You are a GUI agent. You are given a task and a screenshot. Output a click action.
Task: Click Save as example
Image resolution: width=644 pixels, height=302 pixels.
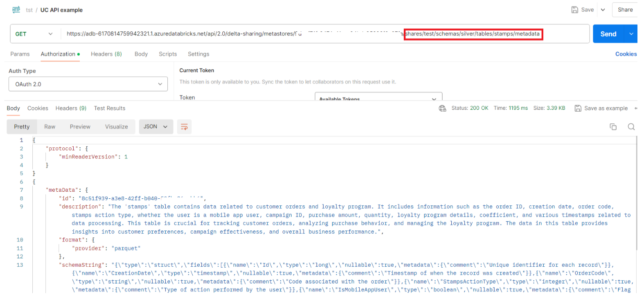tap(601, 108)
